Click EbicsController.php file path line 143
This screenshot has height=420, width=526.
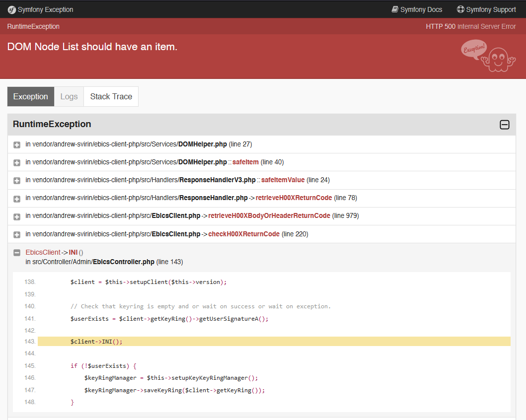[x=104, y=262]
